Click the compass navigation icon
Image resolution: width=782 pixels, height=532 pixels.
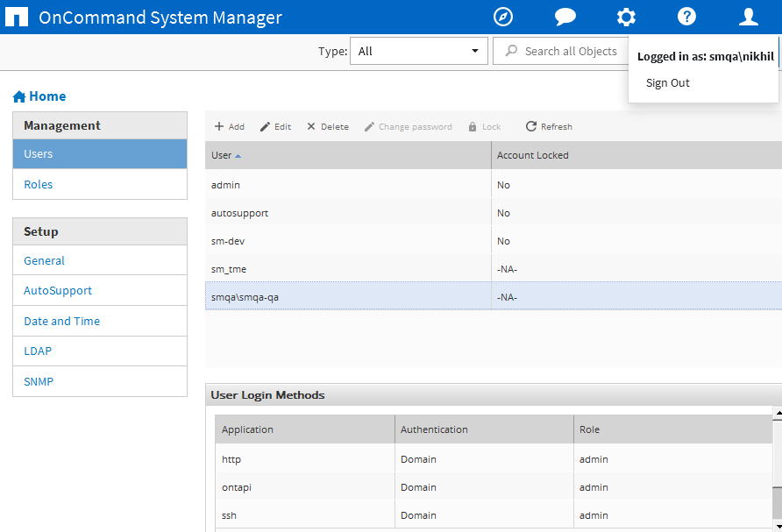point(503,18)
